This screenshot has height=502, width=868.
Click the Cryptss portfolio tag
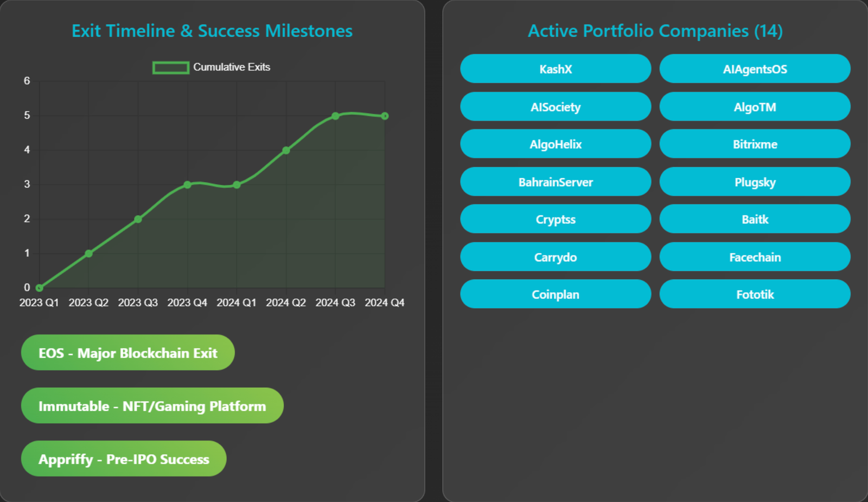point(556,220)
